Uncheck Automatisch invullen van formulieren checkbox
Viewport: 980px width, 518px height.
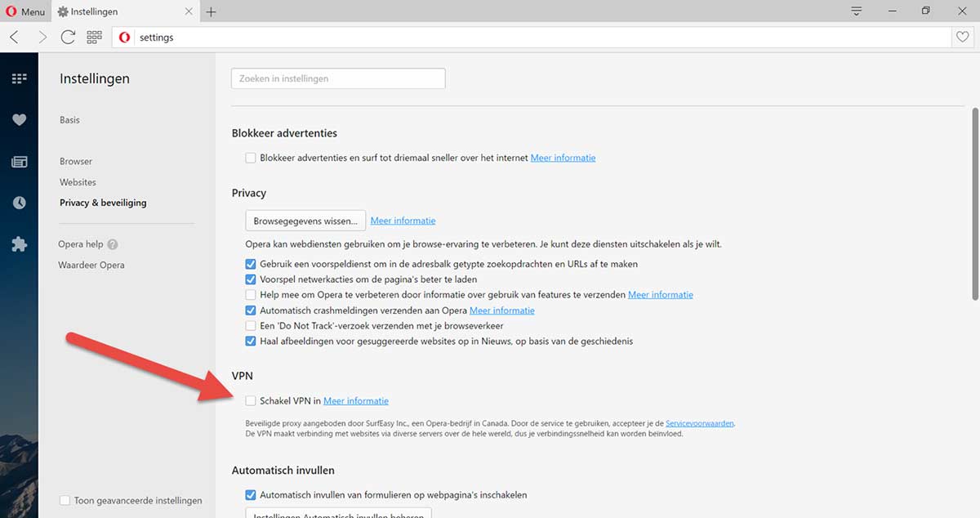(x=251, y=495)
